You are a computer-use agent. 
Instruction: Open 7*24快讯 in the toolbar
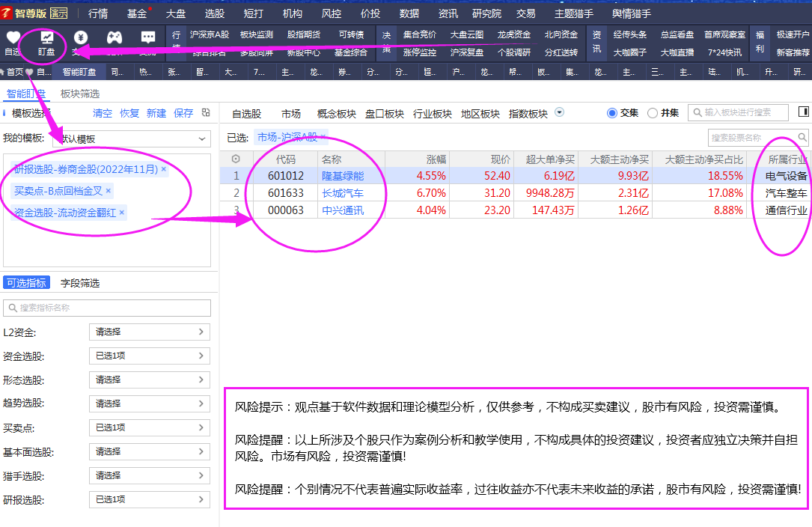point(724,52)
